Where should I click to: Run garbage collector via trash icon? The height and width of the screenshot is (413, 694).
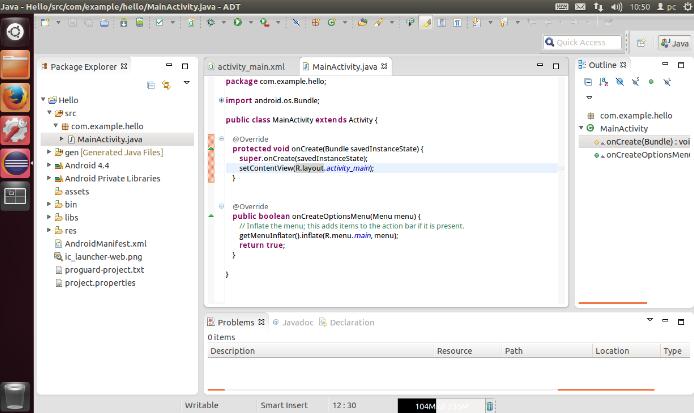coord(489,406)
